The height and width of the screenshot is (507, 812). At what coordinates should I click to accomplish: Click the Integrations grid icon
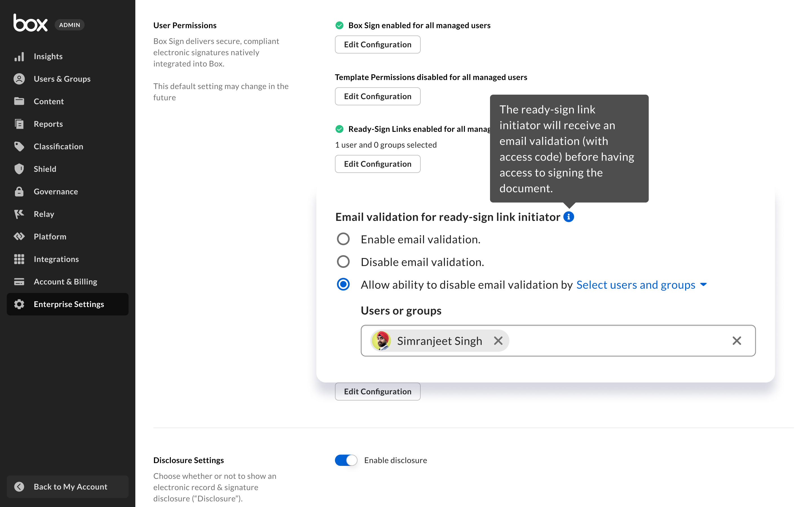point(19,259)
